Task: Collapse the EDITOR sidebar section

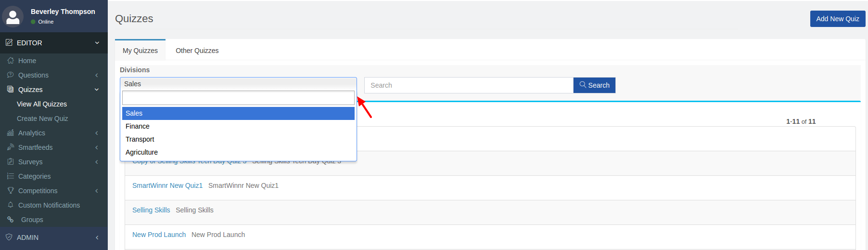Action: 97,43
